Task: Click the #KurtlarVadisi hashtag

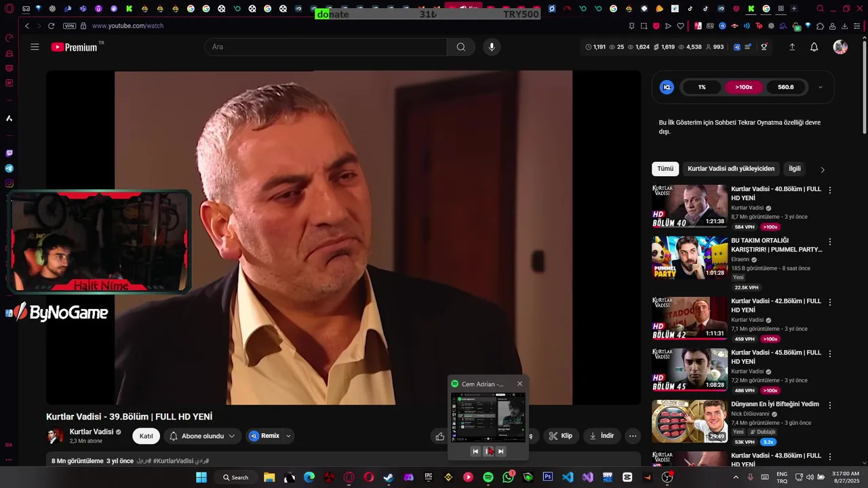Action: click(x=173, y=461)
